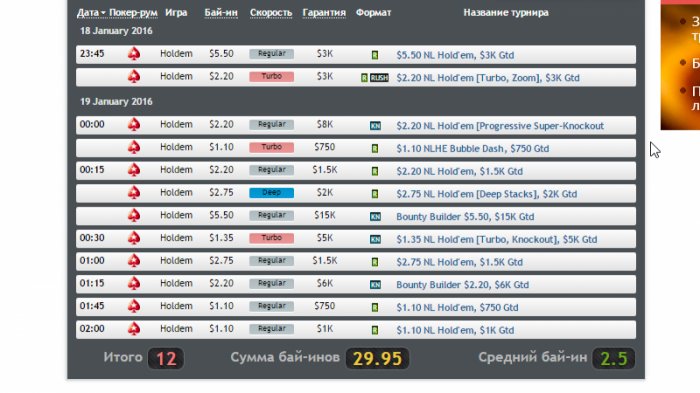
Task: Click format icon in the 00:15 row
Action: click(x=375, y=171)
